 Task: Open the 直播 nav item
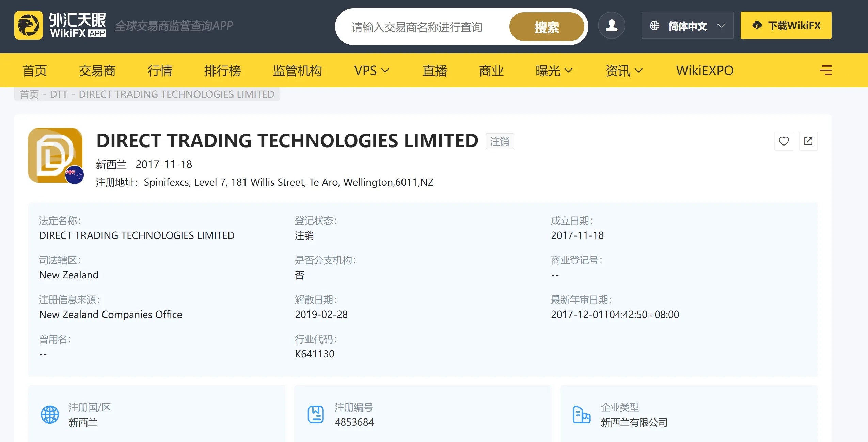[x=435, y=71]
